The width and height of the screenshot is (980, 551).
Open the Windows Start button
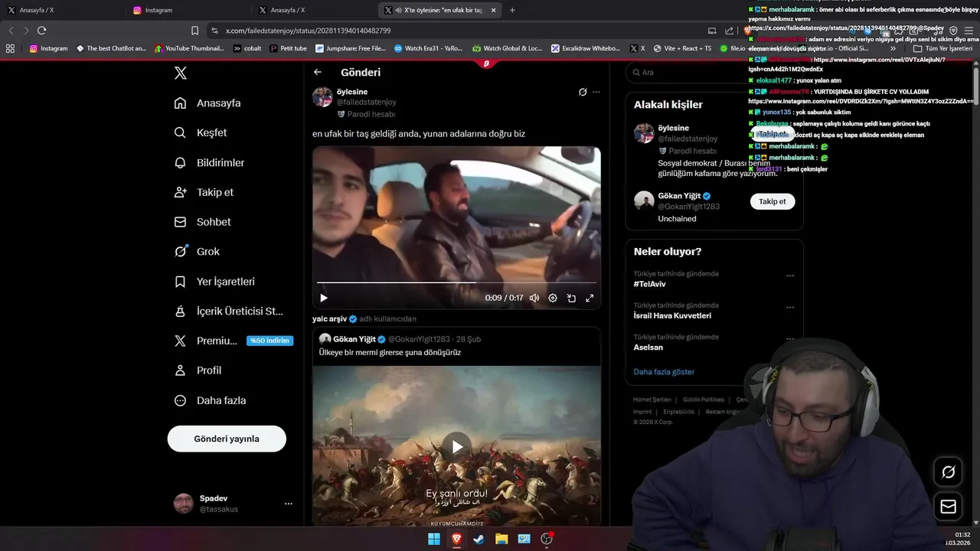434,539
